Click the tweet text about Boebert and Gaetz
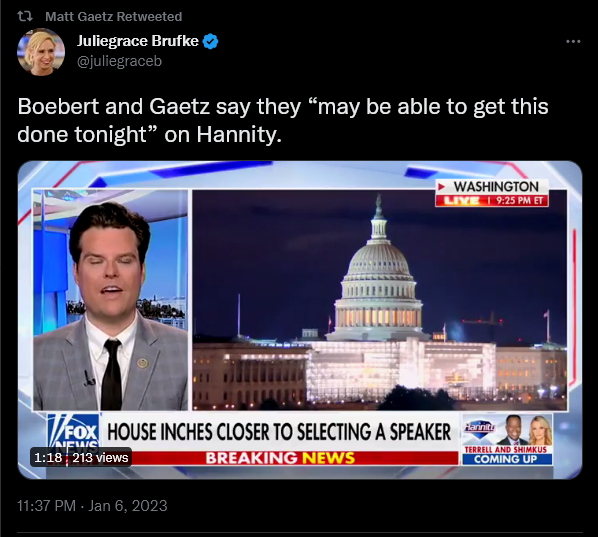This screenshot has width=598, height=537. [x=283, y=120]
